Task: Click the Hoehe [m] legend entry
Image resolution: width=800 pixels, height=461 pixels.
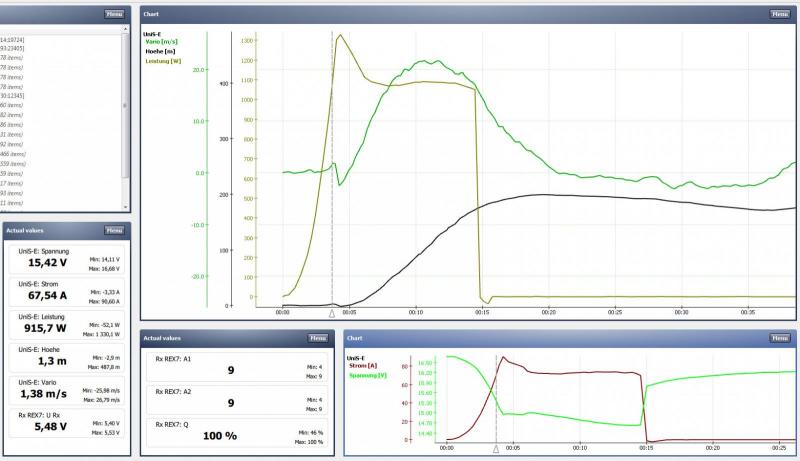Action: [160, 48]
